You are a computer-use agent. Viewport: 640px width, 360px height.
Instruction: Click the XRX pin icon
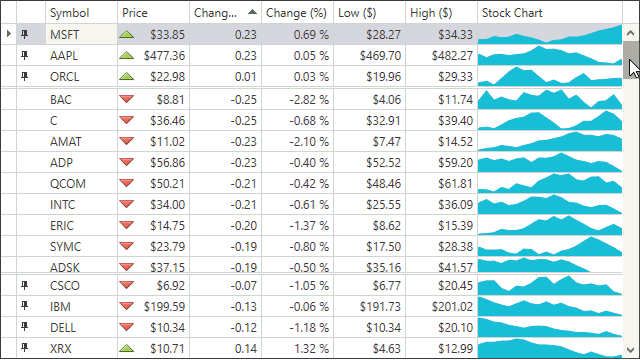(24, 348)
